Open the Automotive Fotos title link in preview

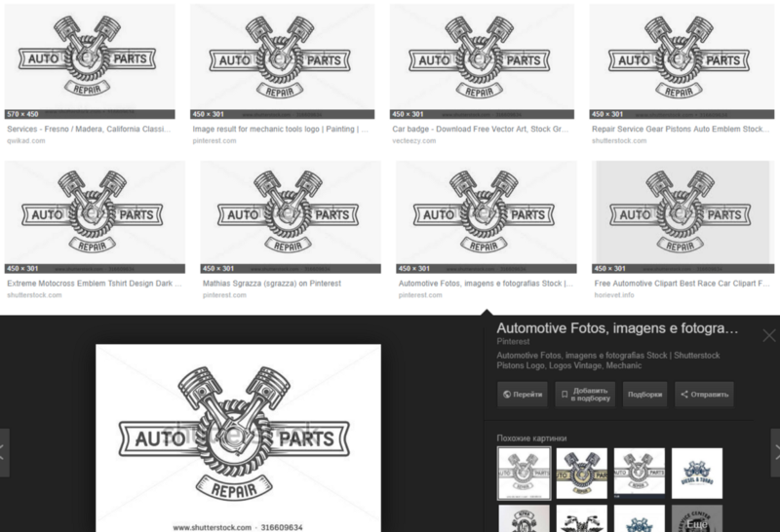click(617, 328)
